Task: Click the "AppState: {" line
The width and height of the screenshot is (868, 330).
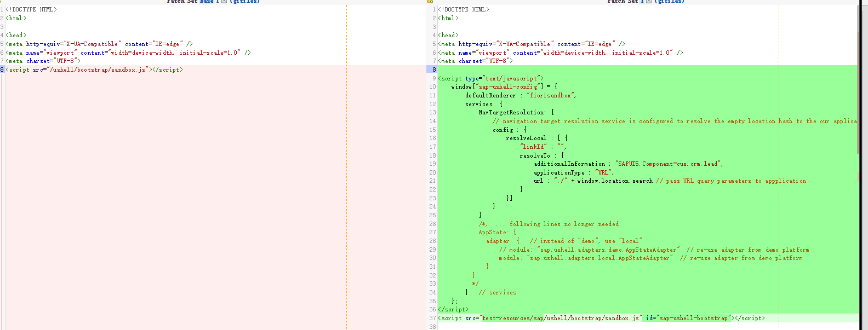Action: point(498,232)
